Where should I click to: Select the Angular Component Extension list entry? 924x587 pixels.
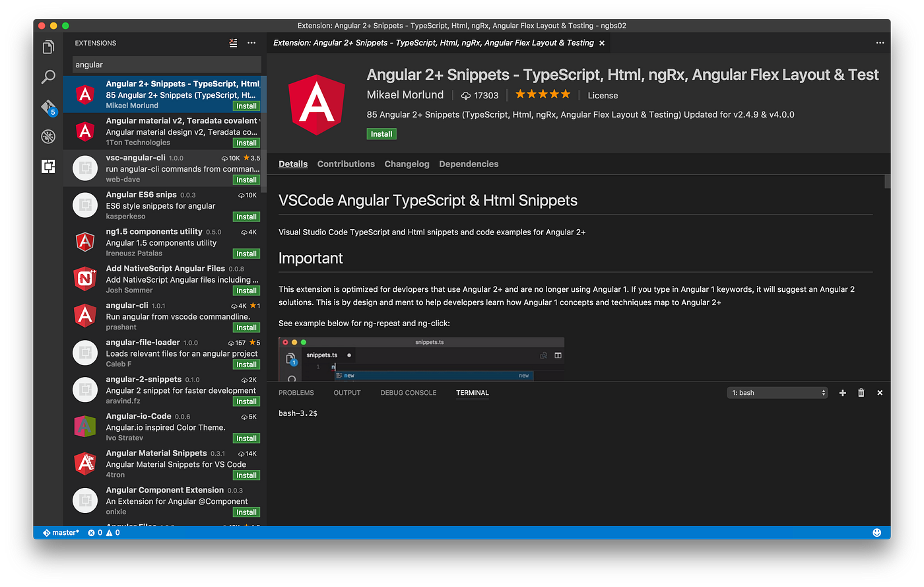click(164, 501)
